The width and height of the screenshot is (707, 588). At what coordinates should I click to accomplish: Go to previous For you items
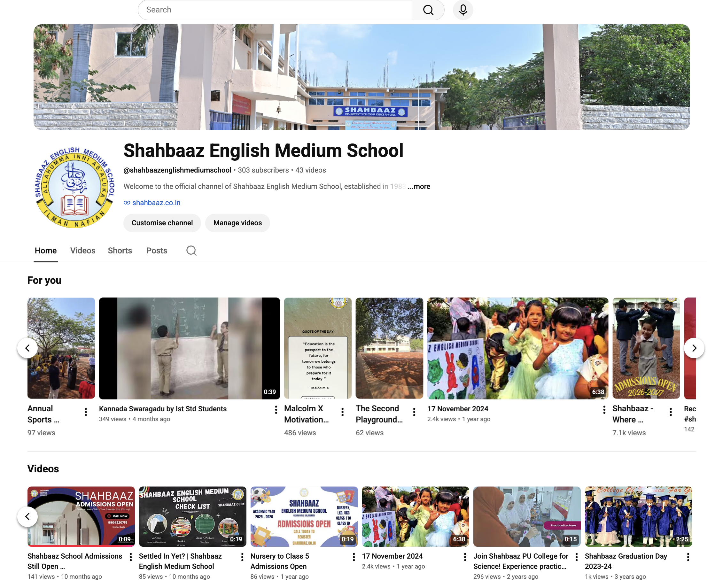pyautogui.click(x=27, y=348)
